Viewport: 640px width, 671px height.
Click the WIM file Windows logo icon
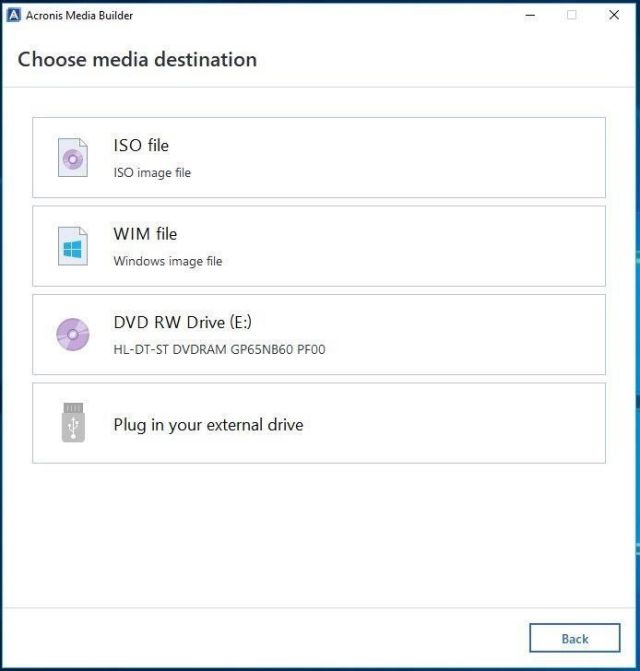point(72,246)
